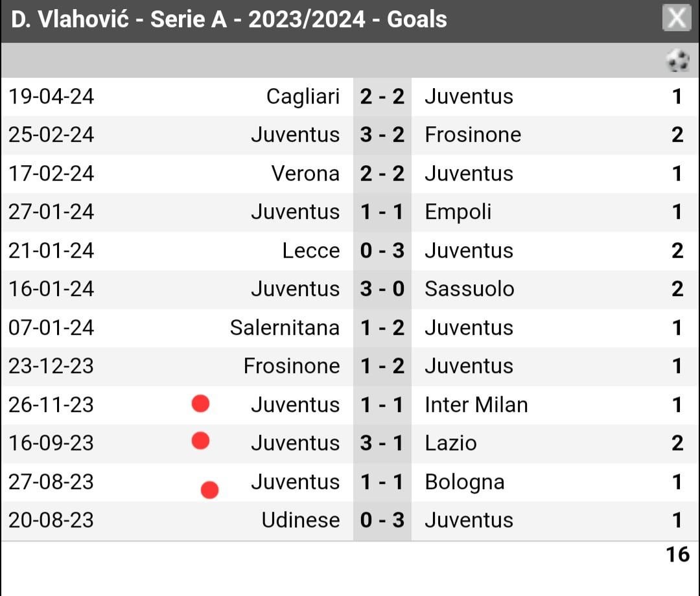
Task: Select Sassuolo team name
Action: (x=470, y=289)
